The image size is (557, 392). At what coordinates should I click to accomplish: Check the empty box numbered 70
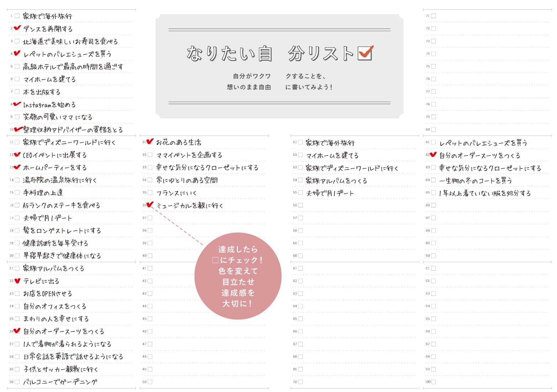click(301, 382)
